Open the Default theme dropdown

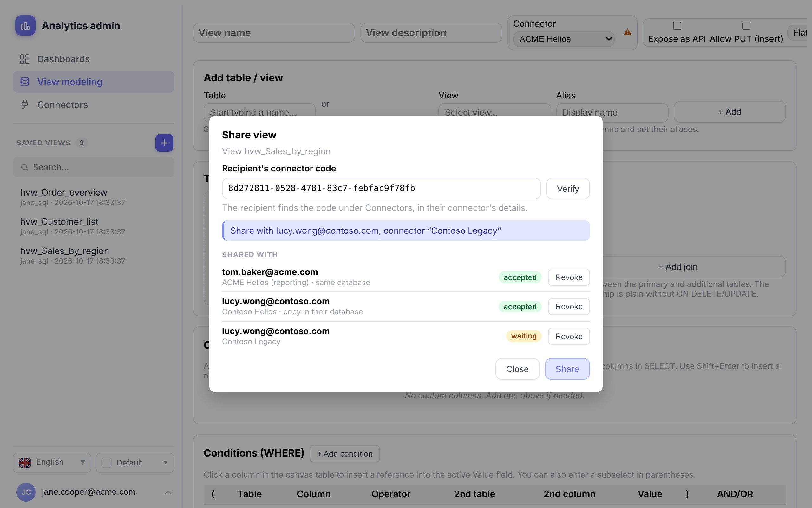135,463
